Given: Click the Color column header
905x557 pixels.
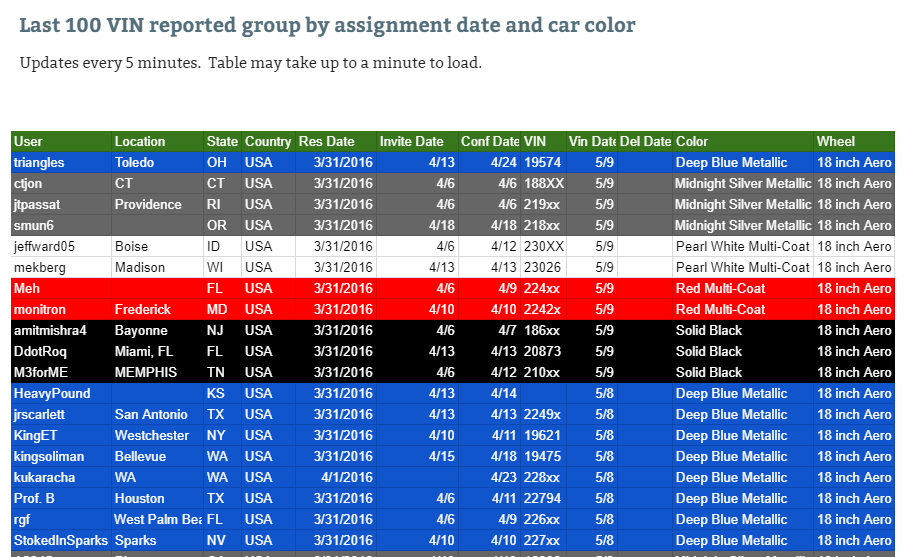Looking at the screenshot, I should pyautogui.click(x=743, y=141).
